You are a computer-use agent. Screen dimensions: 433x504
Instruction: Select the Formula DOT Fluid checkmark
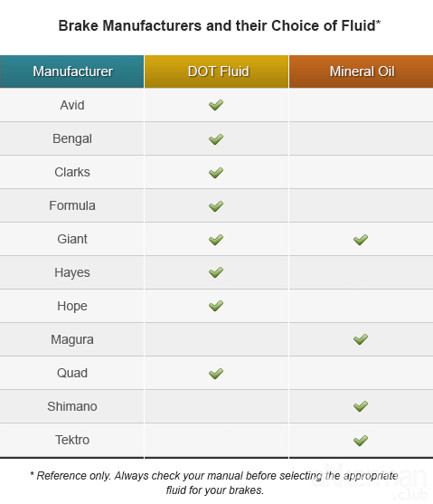[x=216, y=205]
